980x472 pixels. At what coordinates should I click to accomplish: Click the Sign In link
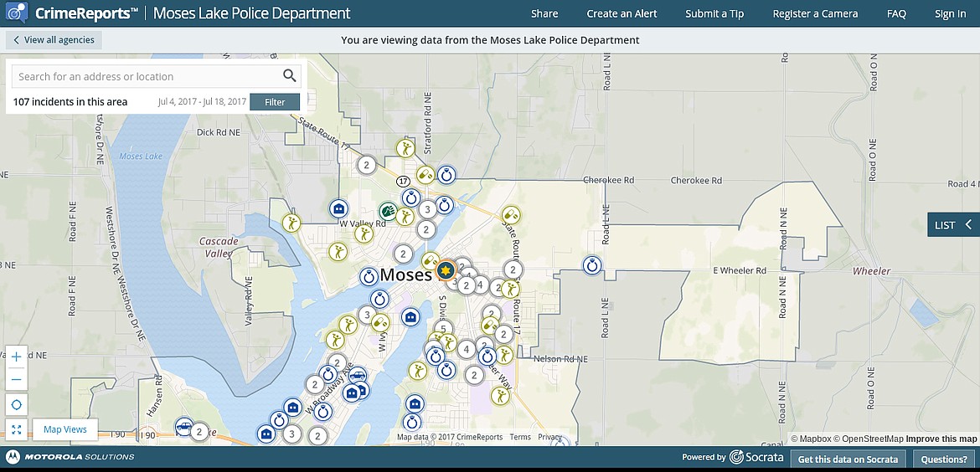tap(950, 13)
